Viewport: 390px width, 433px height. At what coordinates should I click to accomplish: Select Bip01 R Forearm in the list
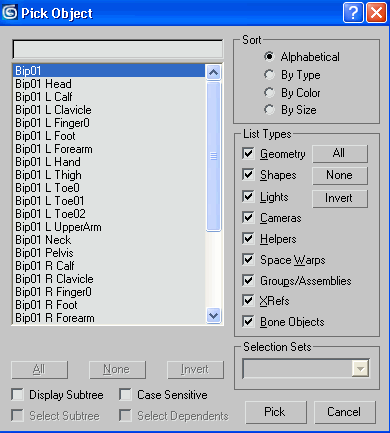click(109, 318)
